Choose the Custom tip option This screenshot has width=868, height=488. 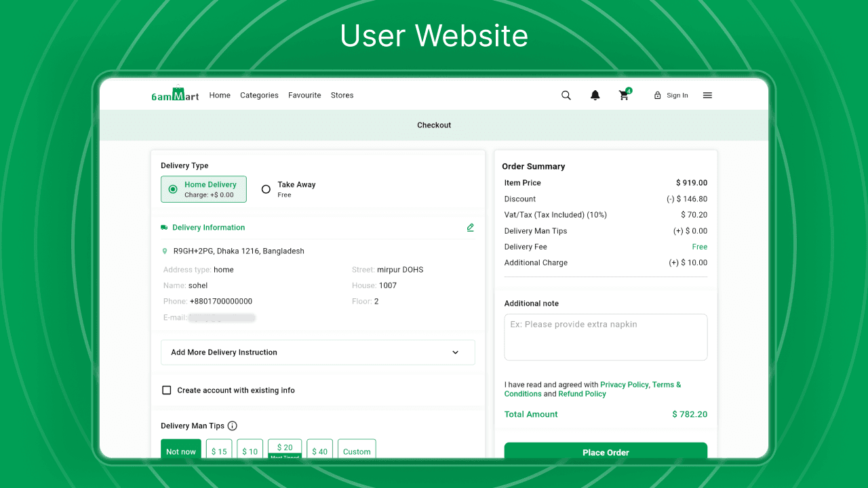click(357, 451)
